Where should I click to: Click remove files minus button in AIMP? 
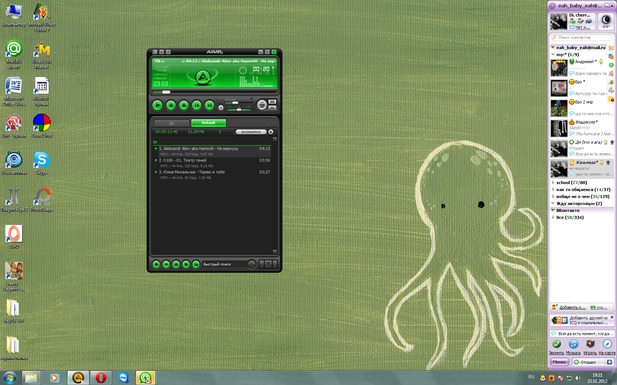[x=166, y=264]
